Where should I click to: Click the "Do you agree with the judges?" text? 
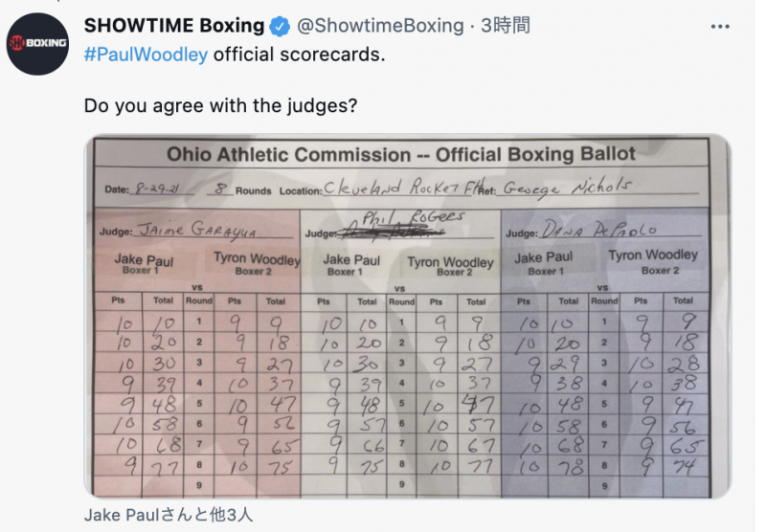[x=221, y=105]
